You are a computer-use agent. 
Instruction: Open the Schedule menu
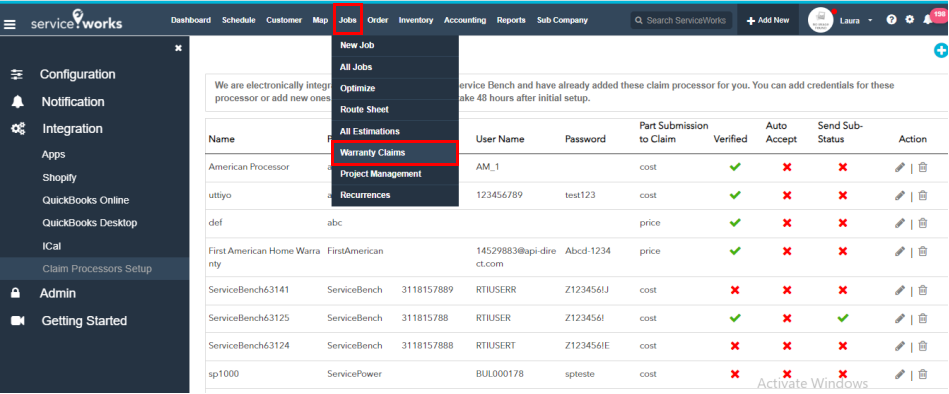point(238,20)
